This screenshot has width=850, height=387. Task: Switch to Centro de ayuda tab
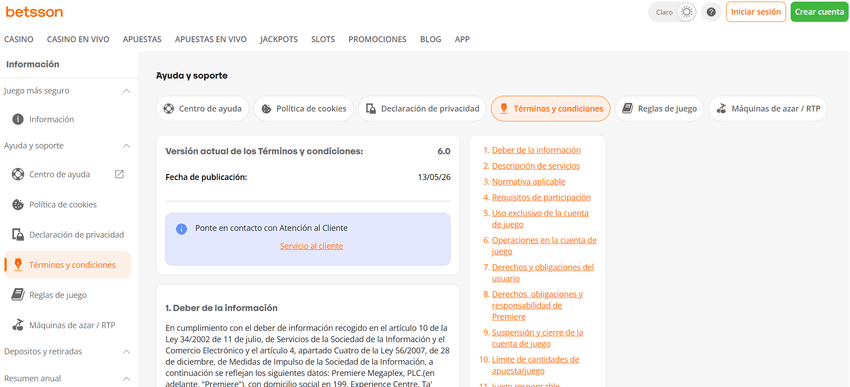(203, 108)
